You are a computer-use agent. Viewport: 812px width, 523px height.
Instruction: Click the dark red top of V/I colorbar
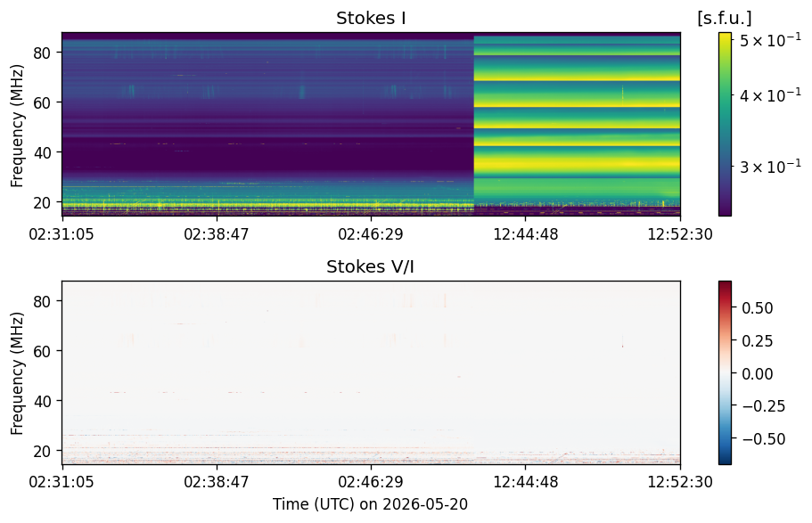coord(725,285)
